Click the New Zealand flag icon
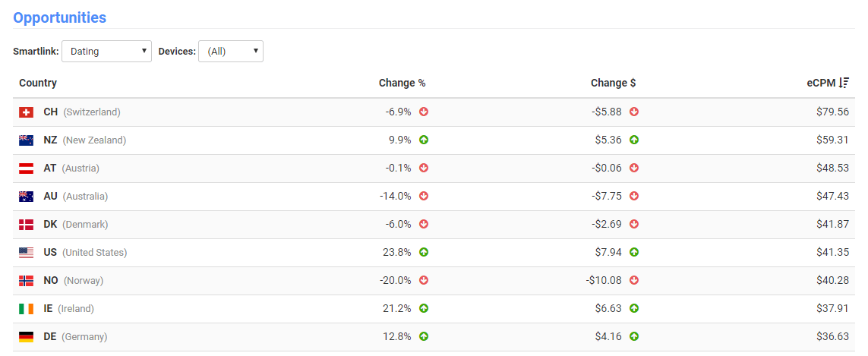Viewport: 868px width, 356px height. pyautogui.click(x=26, y=140)
